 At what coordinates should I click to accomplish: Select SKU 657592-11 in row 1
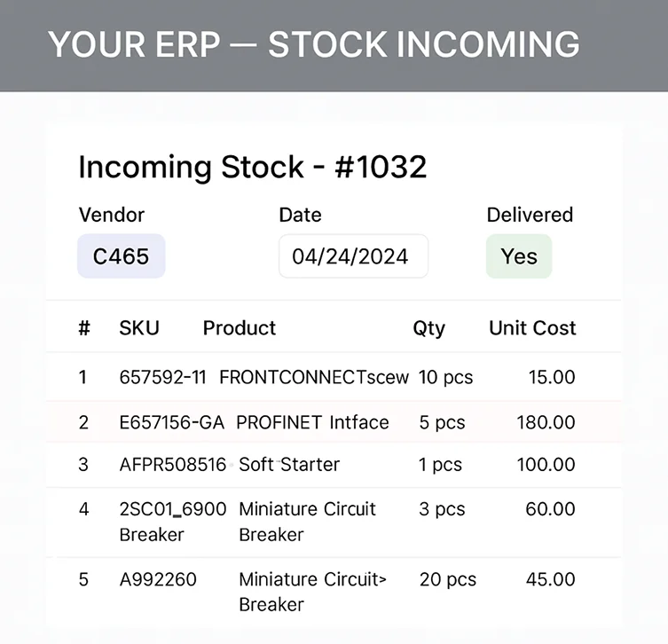[162, 377]
